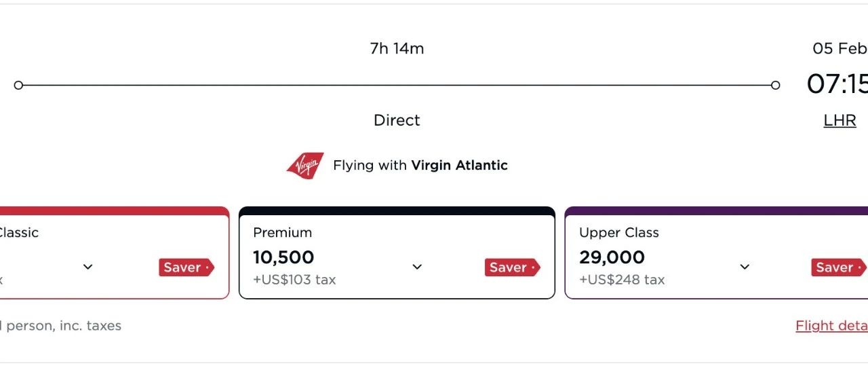This screenshot has height=370, width=868.
Task: Click the Direct flight label
Action: point(397,121)
